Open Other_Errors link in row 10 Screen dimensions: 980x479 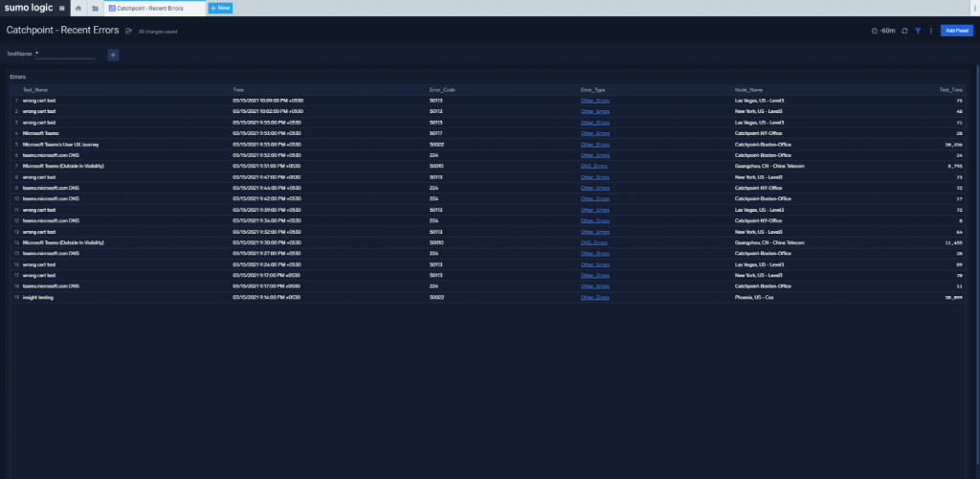(595, 199)
